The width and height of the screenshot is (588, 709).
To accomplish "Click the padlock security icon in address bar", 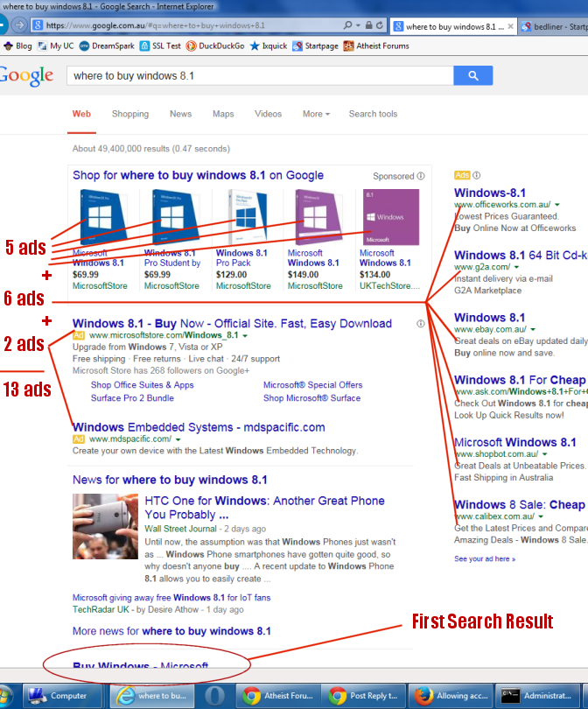I will pyautogui.click(x=368, y=25).
